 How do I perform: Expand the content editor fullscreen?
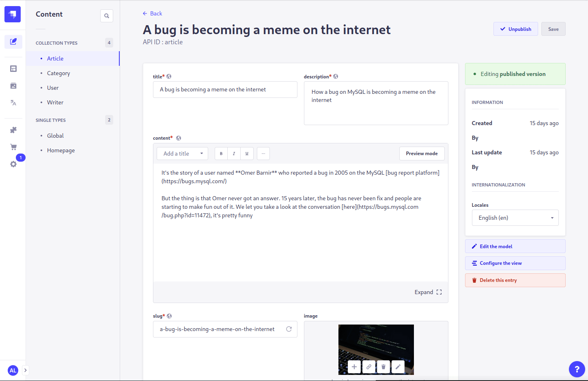point(428,292)
